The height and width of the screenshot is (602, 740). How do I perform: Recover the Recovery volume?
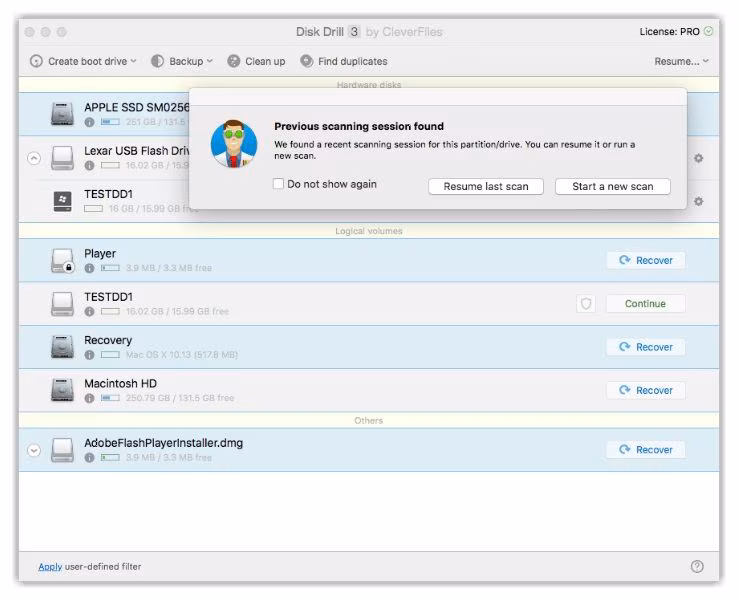click(x=646, y=347)
